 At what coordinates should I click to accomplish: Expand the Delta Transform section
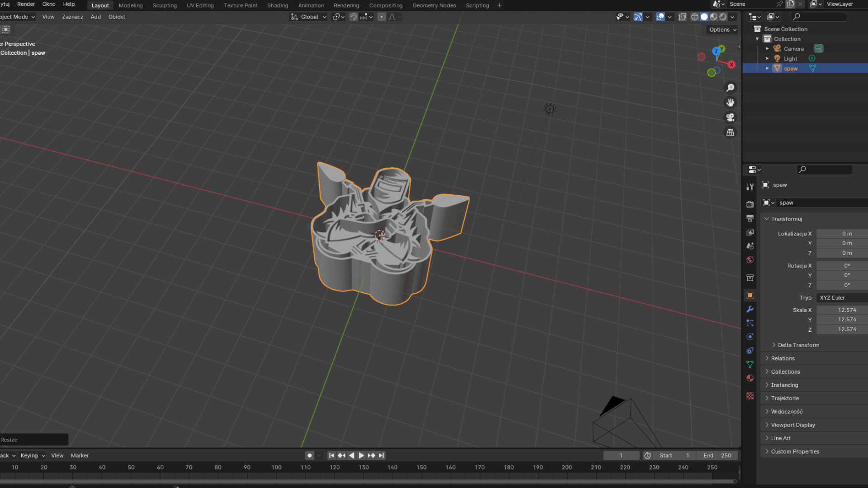click(798, 345)
